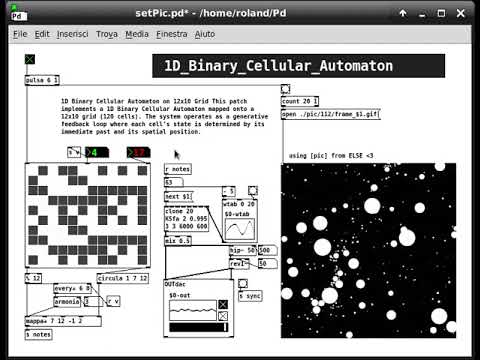Open the Finestra menu

click(172, 34)
